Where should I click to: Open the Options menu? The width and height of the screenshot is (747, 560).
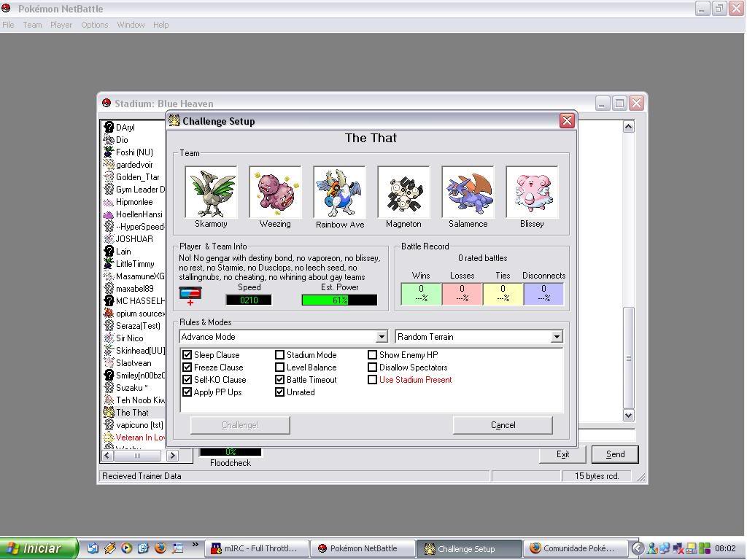(94, 25)
